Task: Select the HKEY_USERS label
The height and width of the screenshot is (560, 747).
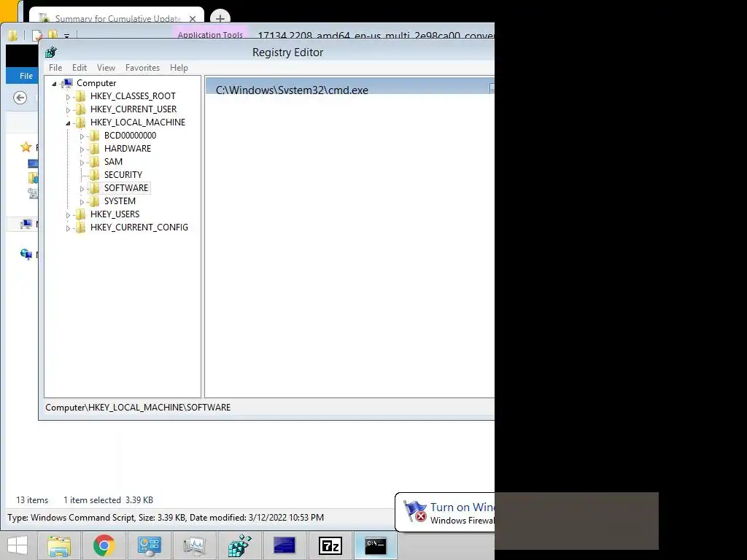Action: pyautogui.click(x=115, y=214)
